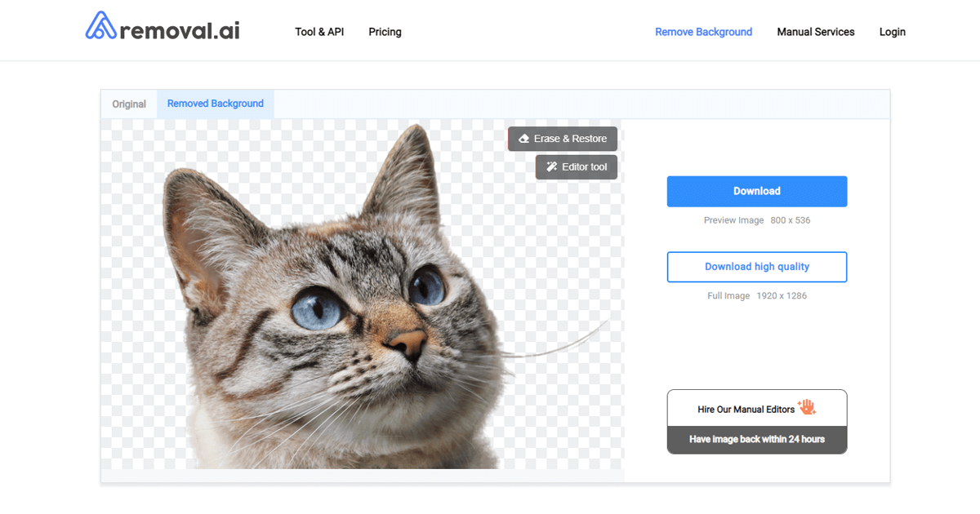Click the Download high quality button
This screenshot has height=514, width=980.
(757, 267)
